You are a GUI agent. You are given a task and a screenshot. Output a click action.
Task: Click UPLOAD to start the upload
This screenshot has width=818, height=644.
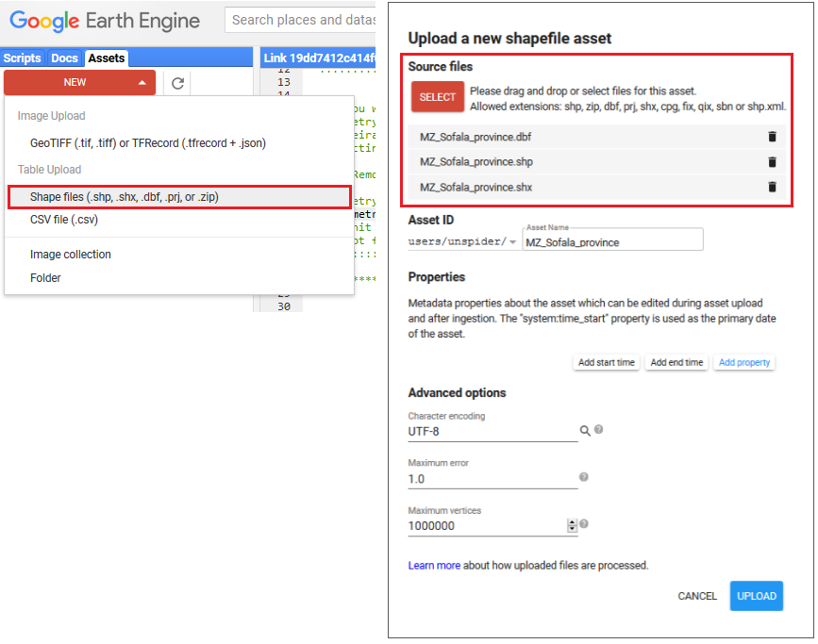(x=756, y=596)
